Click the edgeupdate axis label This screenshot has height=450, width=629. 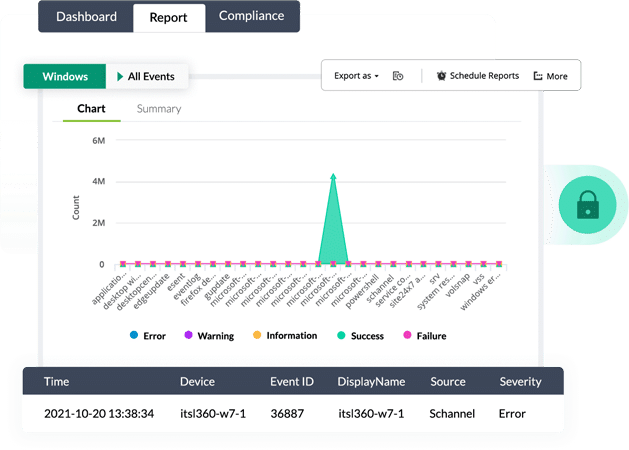click(x=151, y=292)
